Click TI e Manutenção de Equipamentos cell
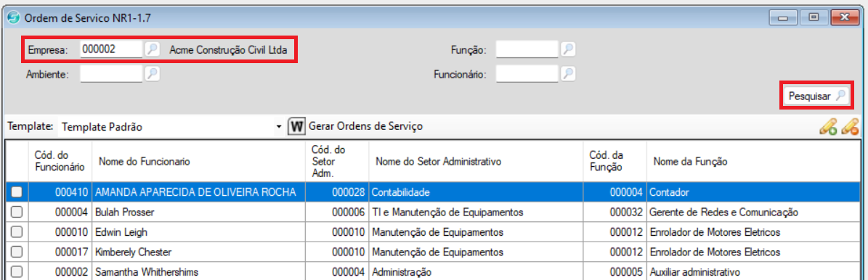The height and width of the screenshot is (280, 868). (476, 212)
